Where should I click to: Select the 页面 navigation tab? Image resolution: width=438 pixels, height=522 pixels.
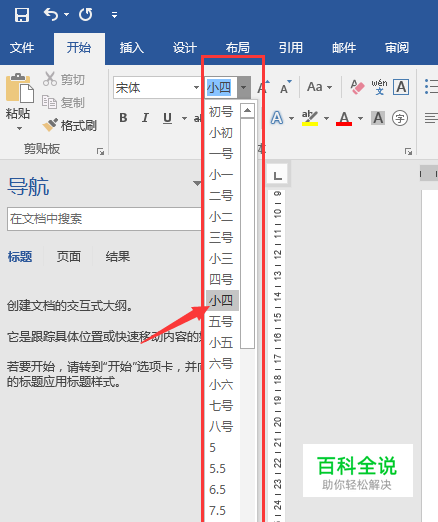pyautogui.click(x=69, y=257)
